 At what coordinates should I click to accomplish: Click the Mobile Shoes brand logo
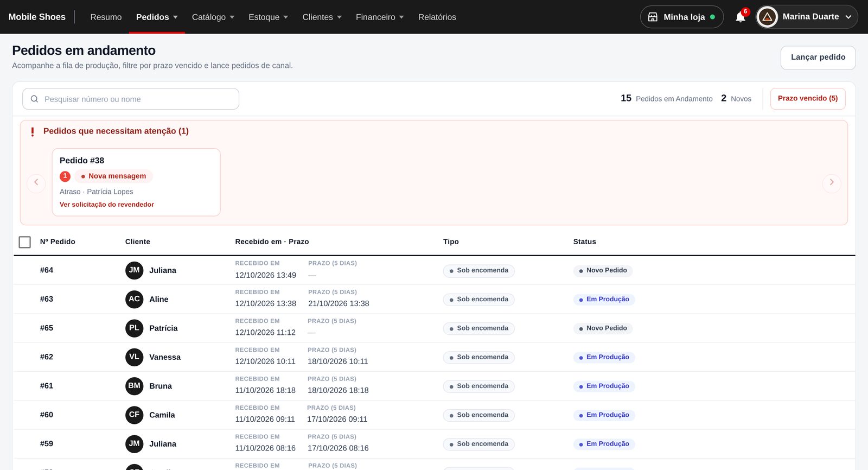pyautogui.click(x=37, y=17)
